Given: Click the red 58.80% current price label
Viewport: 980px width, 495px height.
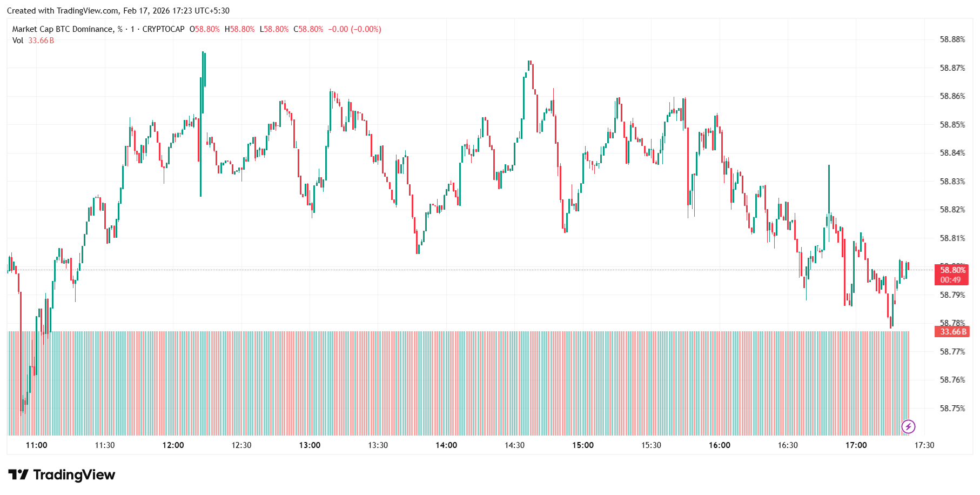Looking at the screenshot, I should tap(952, 270).
